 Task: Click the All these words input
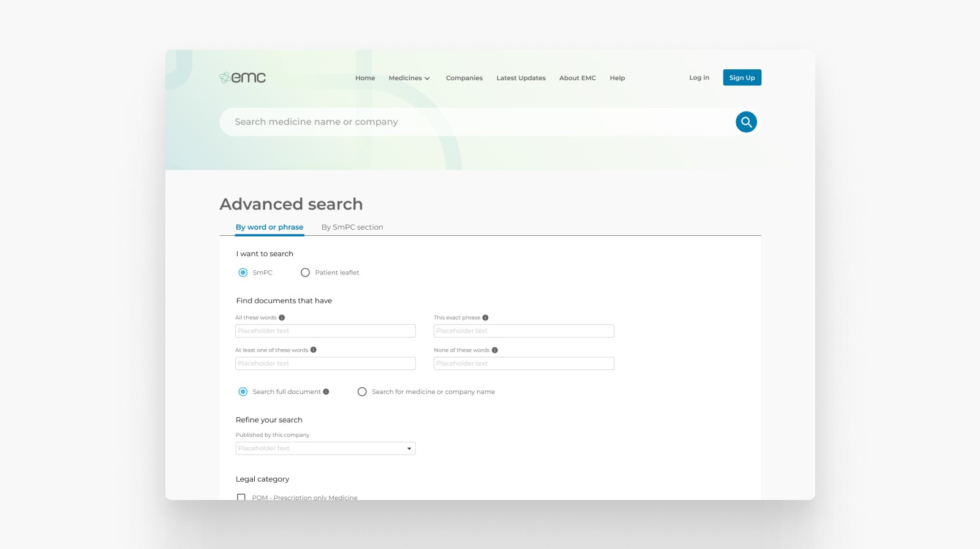click(x=325, y=331)
